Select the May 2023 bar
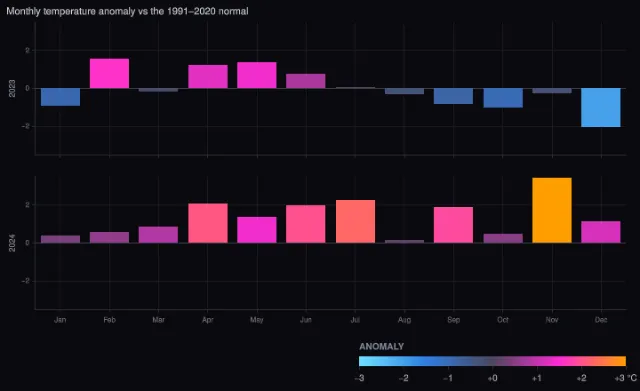Screen dimensions: 640x391 (x=257, y=75)
